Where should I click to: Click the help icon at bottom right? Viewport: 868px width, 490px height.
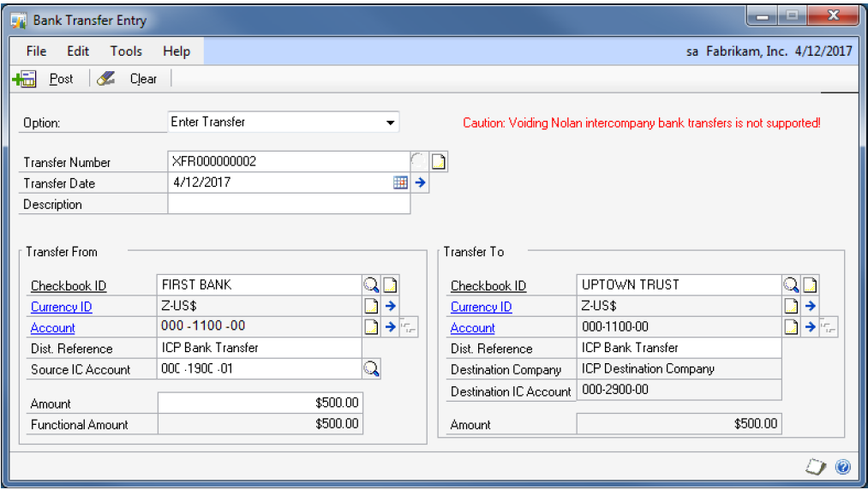842,467
